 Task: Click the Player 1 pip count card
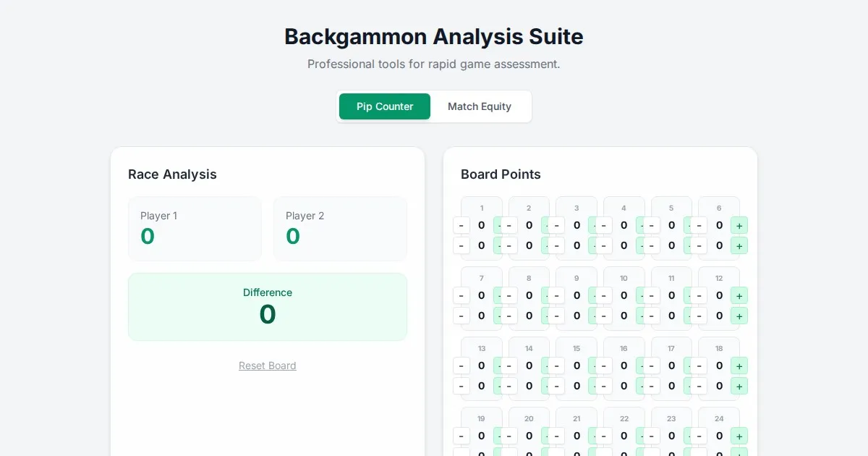[195, 228]
